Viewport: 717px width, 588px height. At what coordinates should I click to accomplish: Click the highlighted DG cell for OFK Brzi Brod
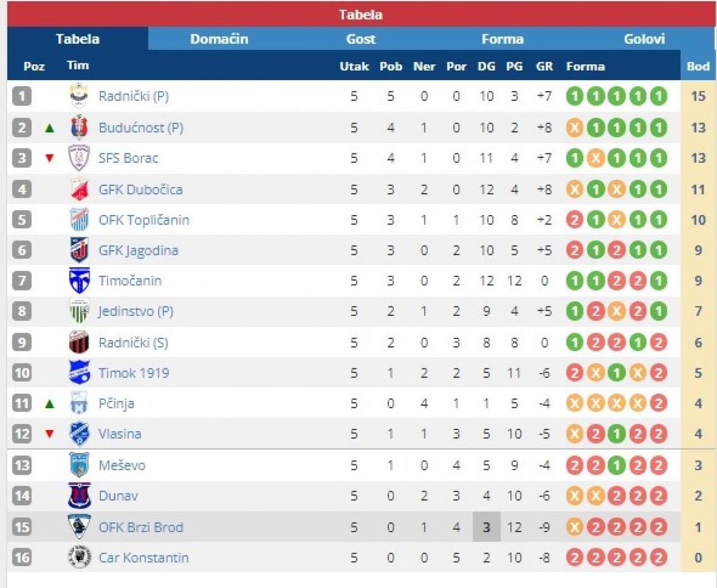pos(486,527)
